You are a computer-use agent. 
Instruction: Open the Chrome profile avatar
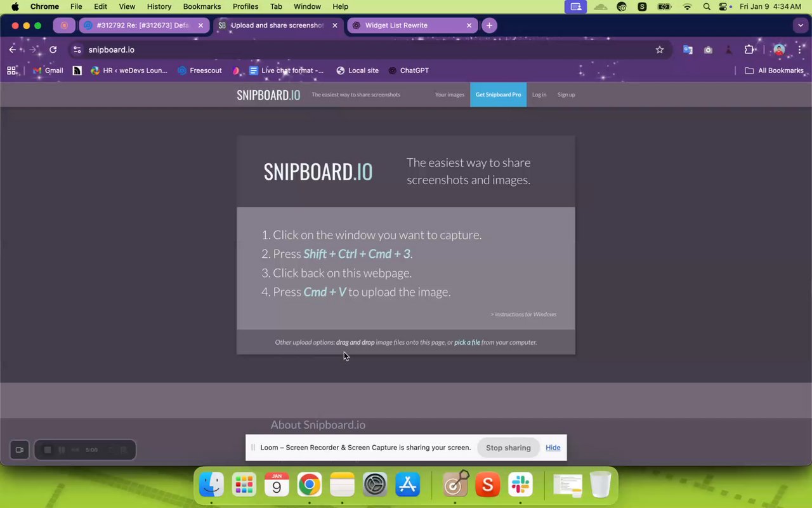pos(779,50)
